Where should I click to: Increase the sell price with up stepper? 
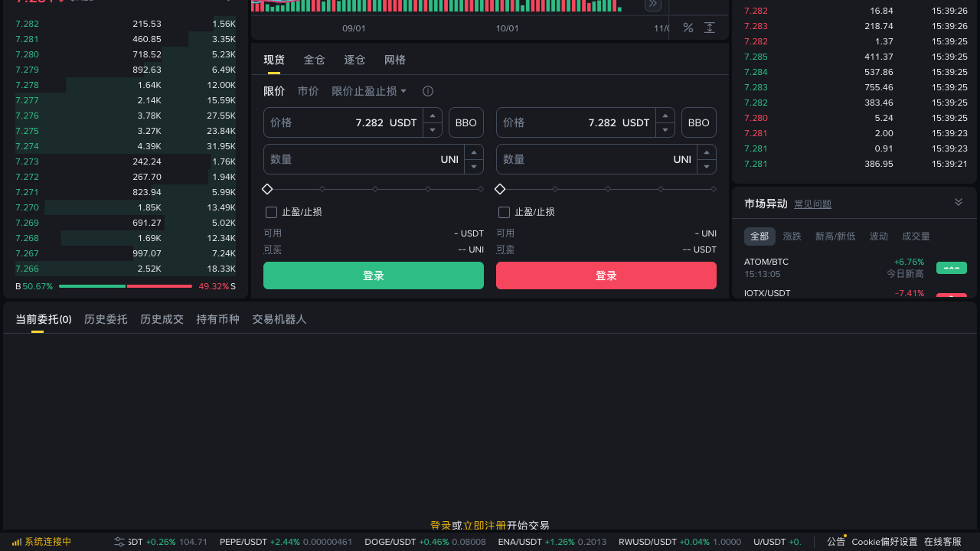[x=665, y=116]
